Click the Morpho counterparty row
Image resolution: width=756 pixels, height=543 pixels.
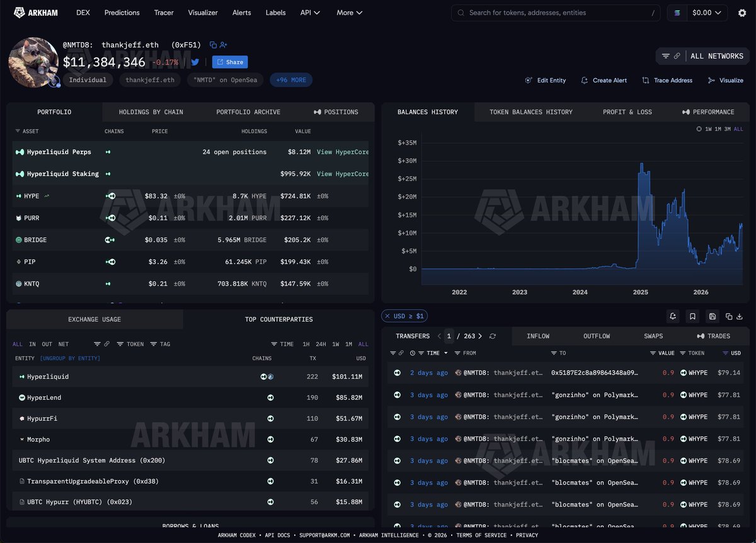coord(190,439)
